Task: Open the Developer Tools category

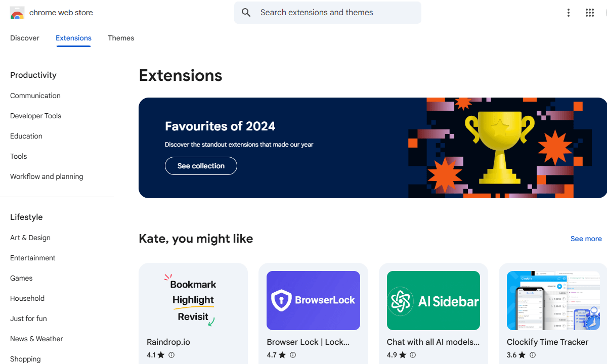Action: point(35,116)
